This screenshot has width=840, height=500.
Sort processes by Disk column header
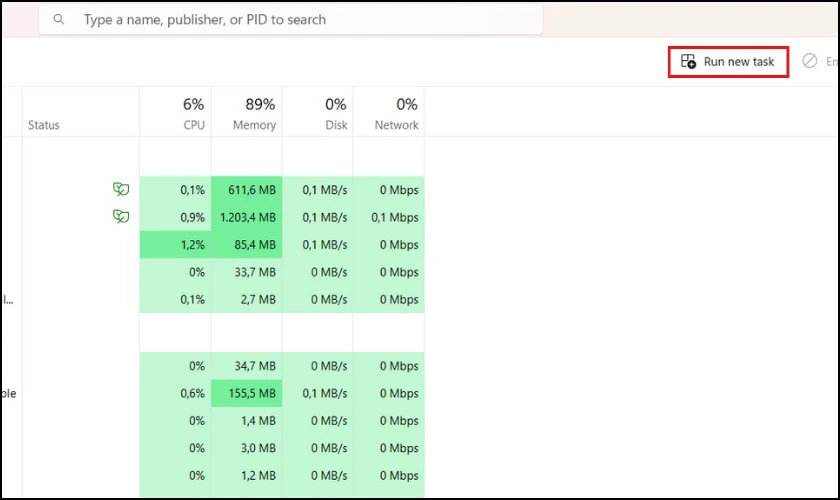318,112
